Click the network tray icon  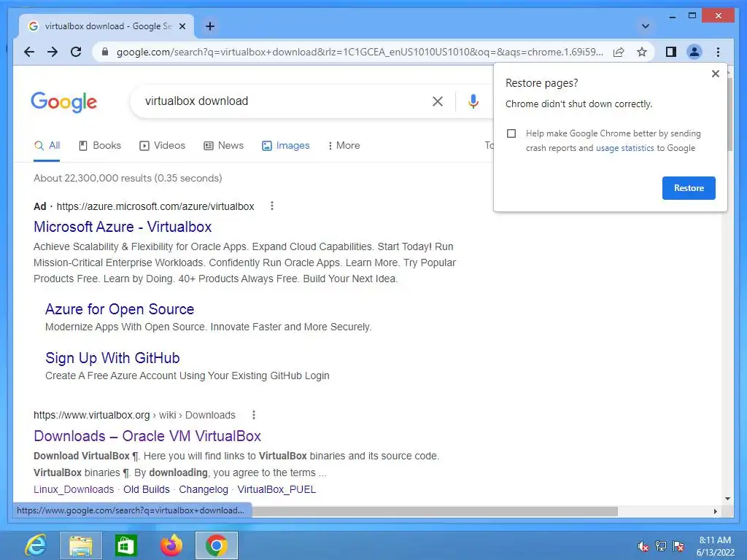click(x=661, y=546)
